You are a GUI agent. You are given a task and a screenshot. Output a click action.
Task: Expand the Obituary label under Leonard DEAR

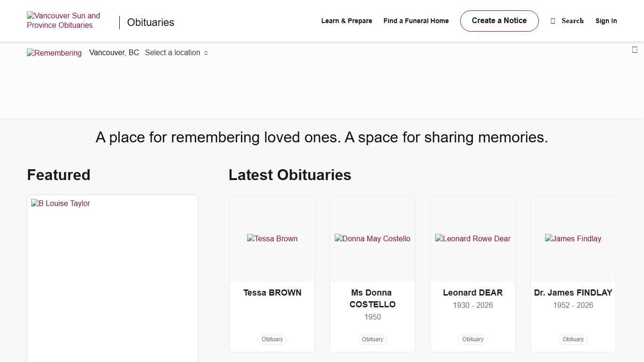click(472, 339)
